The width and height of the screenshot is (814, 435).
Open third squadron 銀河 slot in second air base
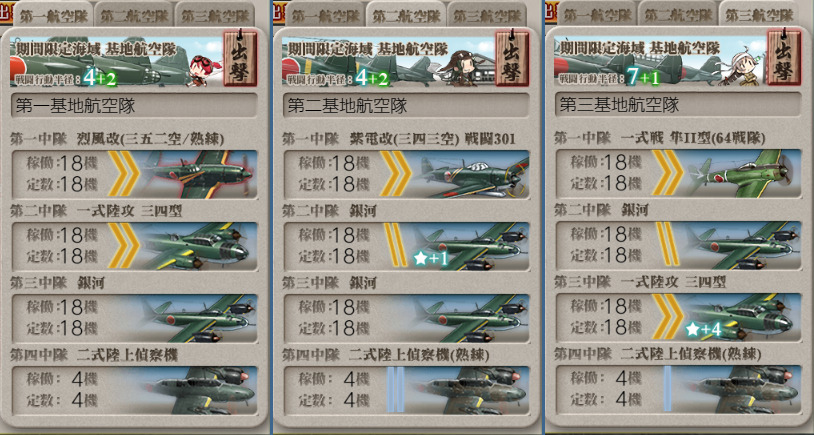tap(406, 318)
